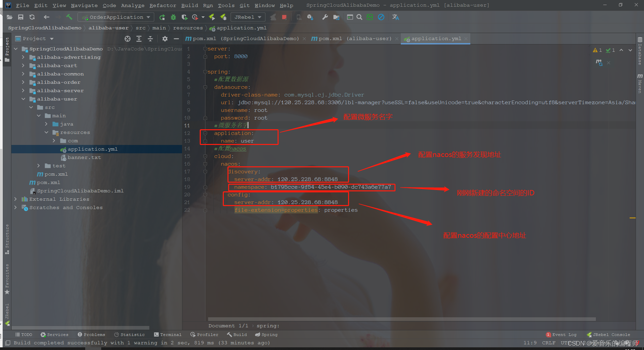Close the application.yml editor tab

(x=466, y=39)
